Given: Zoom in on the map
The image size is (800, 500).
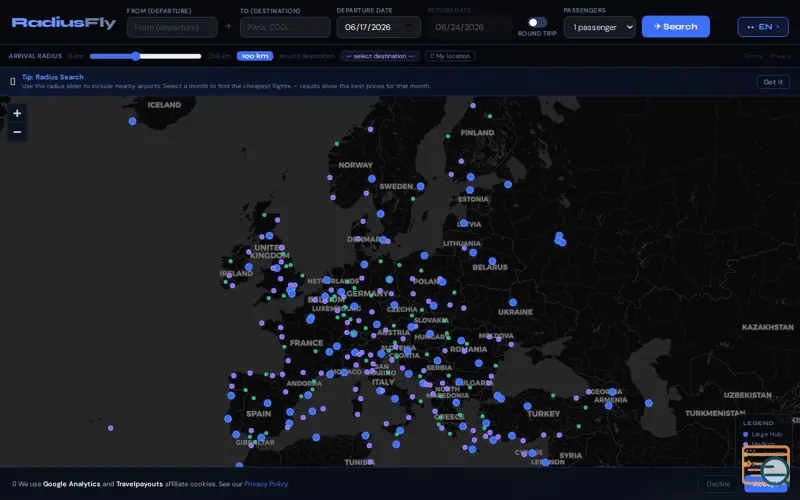Looking at the screenshot, I should tap(17, 113).
